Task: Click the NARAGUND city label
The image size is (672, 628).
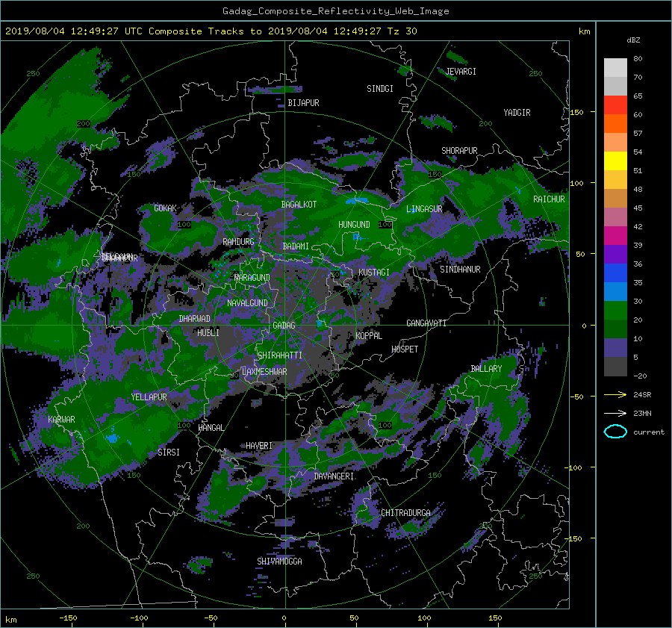Action: (x=252, y=279)
